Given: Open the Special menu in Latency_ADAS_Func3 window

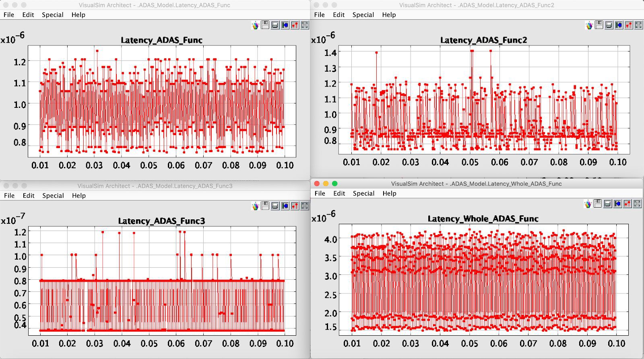Looking at the screenshot, I should pyautogui.click(x=53, y=195).
